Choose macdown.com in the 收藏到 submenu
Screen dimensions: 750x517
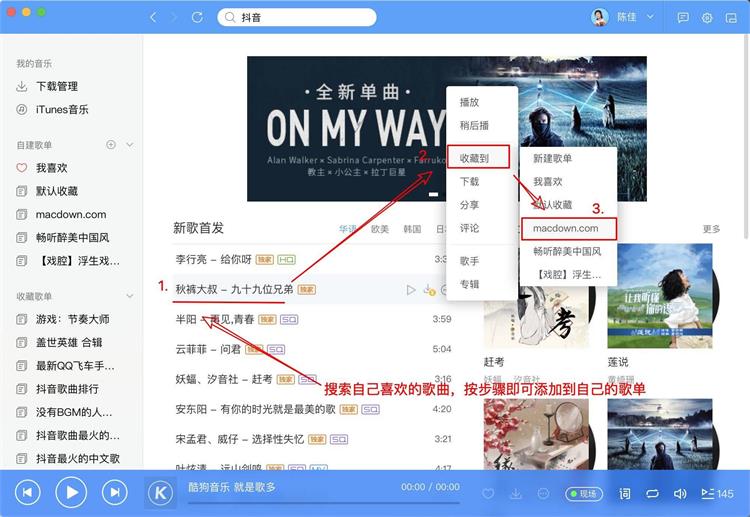(566, 228)
